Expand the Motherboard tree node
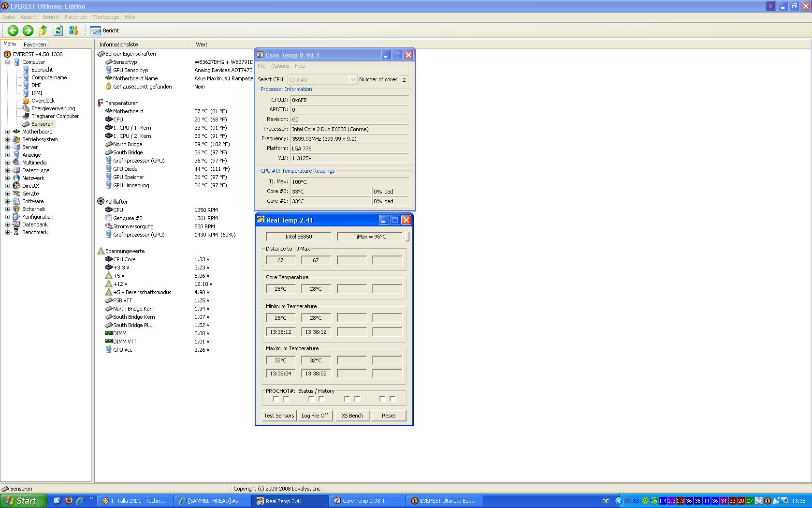The image size is (812, 508). 7,132
